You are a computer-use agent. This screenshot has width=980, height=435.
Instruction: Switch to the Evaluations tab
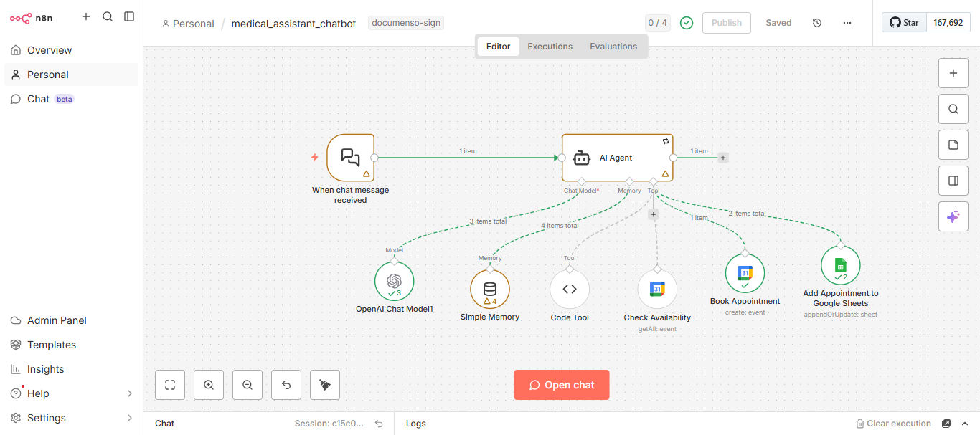pos(613,47)
